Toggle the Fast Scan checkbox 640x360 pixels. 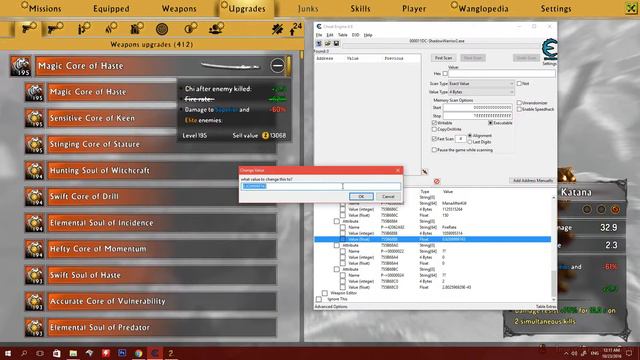pyautogui.click(x=434, y=139)
